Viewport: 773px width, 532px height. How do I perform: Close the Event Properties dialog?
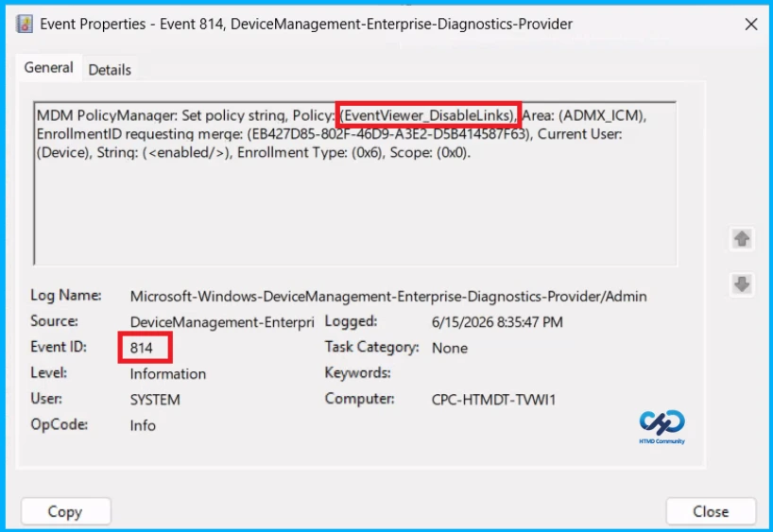click(x=711, y=511)
